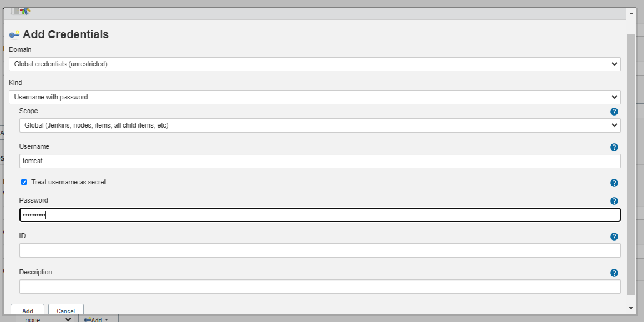Open help for the ID field
This screenshot has height=322, width=644.
coord(614,236)
